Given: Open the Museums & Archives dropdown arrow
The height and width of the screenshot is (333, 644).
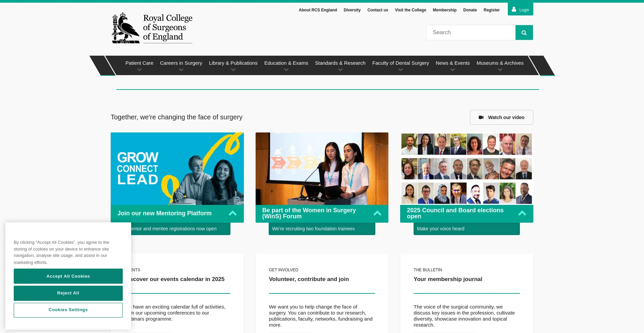Looking at the screenshot, I should point(500,70).
